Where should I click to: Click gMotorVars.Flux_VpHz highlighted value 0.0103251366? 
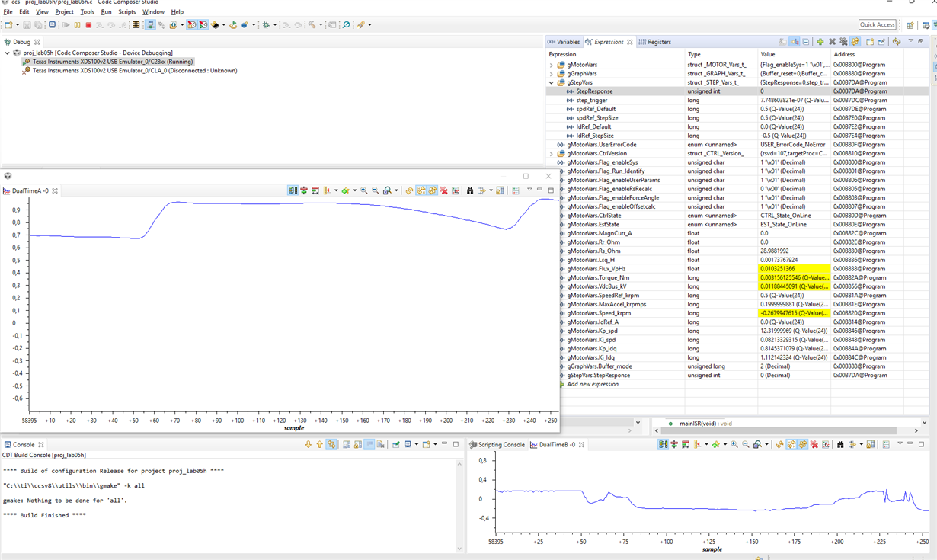pyautogui.click(x=794, y=269)
